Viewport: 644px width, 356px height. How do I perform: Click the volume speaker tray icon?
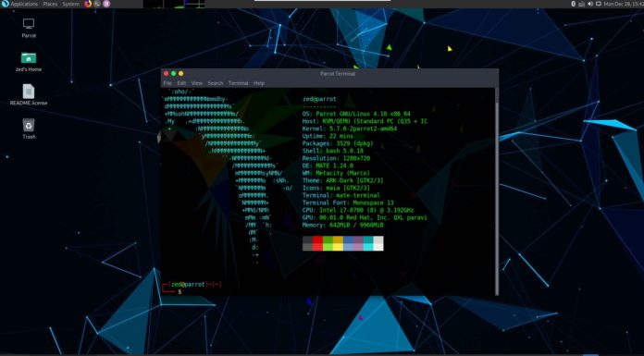590,4
